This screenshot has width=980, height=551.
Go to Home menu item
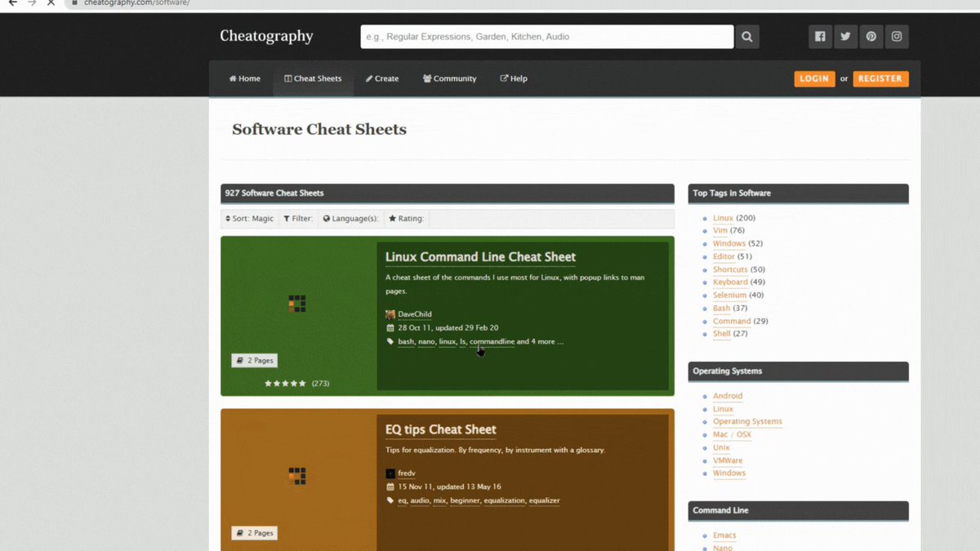(245, 78)
